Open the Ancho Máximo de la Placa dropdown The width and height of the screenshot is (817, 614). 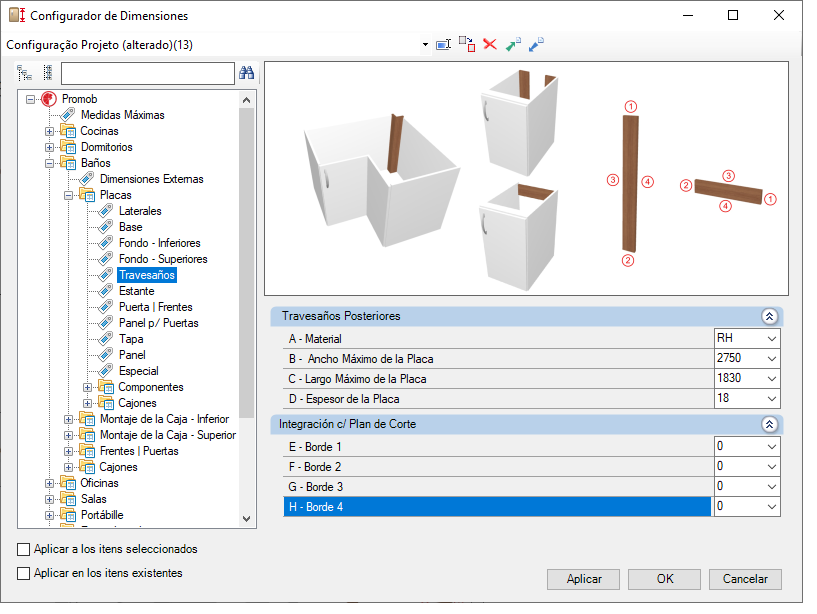pos(772,359)
